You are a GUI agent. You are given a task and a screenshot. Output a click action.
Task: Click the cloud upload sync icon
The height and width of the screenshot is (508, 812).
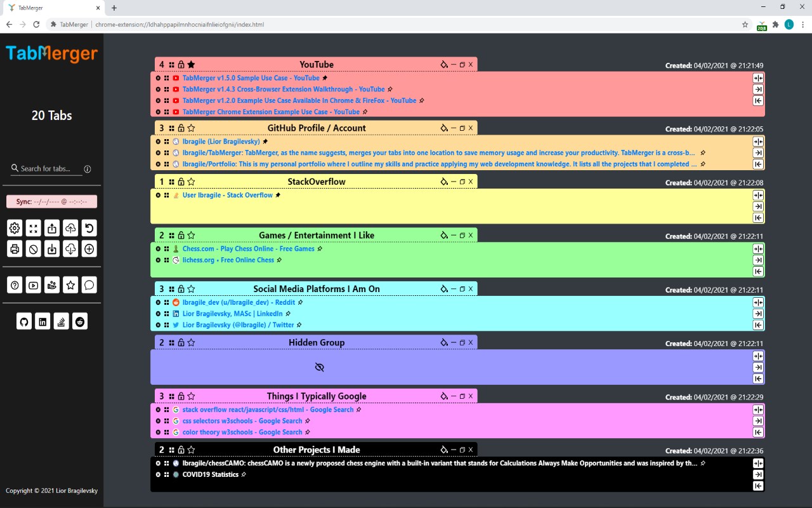71,228
